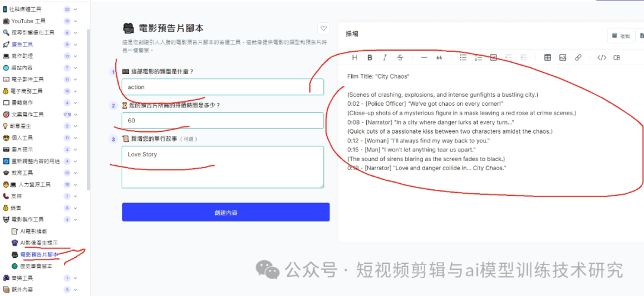Expand the 創意產生 chevron
644x296 pixels.
point(76,126)
